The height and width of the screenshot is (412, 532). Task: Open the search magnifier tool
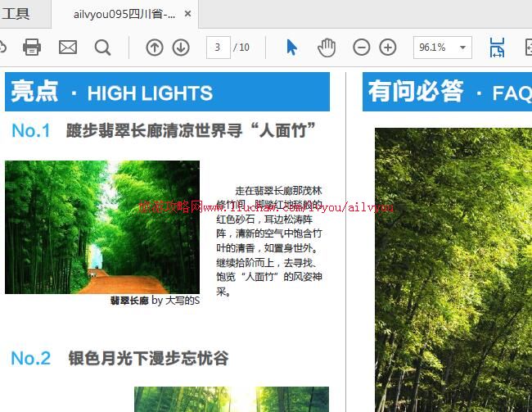(102, 48)
